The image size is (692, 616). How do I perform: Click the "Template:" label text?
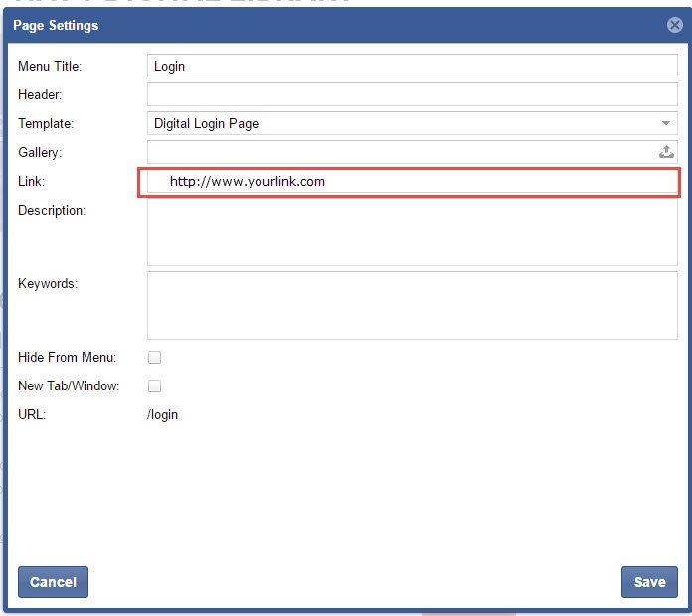pyautogui.click(x=46, y=124)
